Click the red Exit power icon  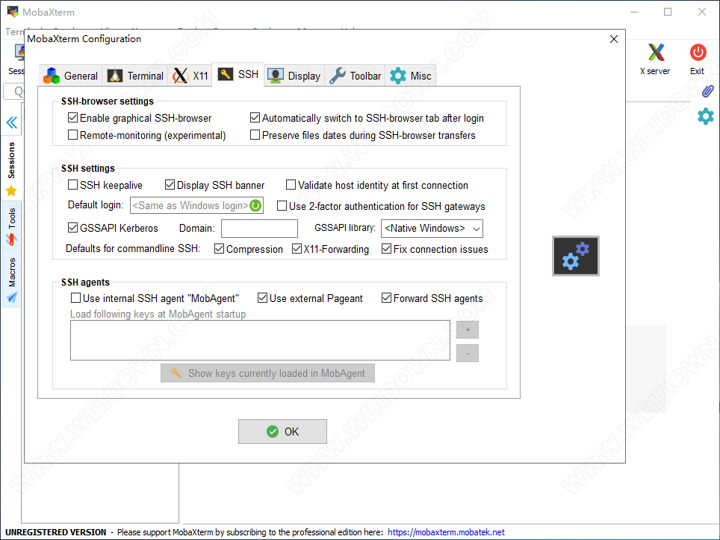(x=697, y=55)
